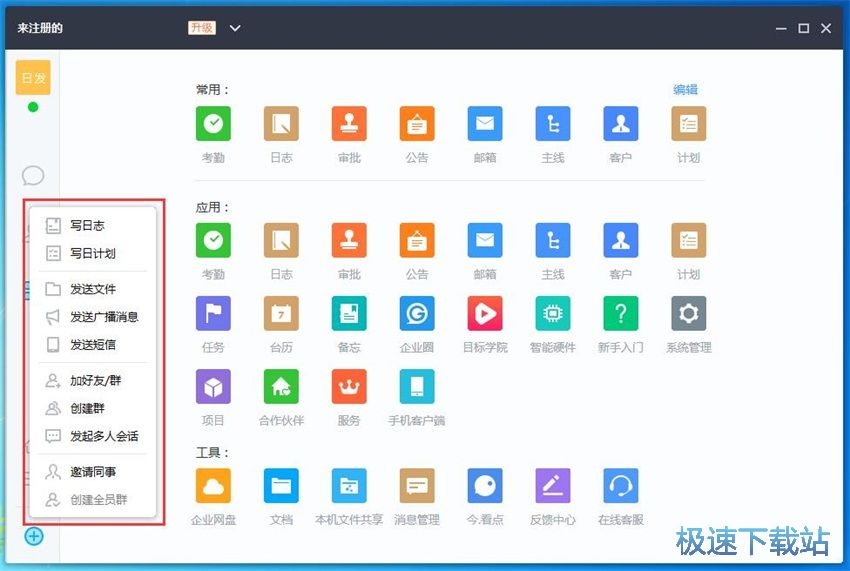Open the chat bubble icon in sidebar
The image size is (850, 571).
(33, 175)
